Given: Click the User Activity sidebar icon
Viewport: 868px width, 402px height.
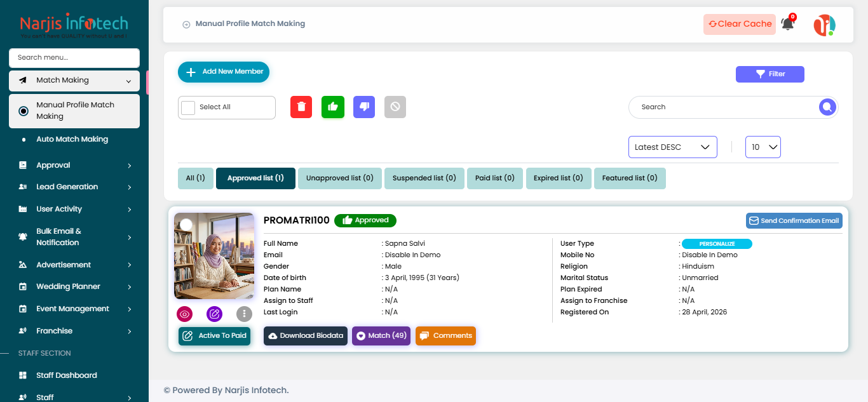Looking at the screenshot, I should pyautogui.click(x=23, y=209).
